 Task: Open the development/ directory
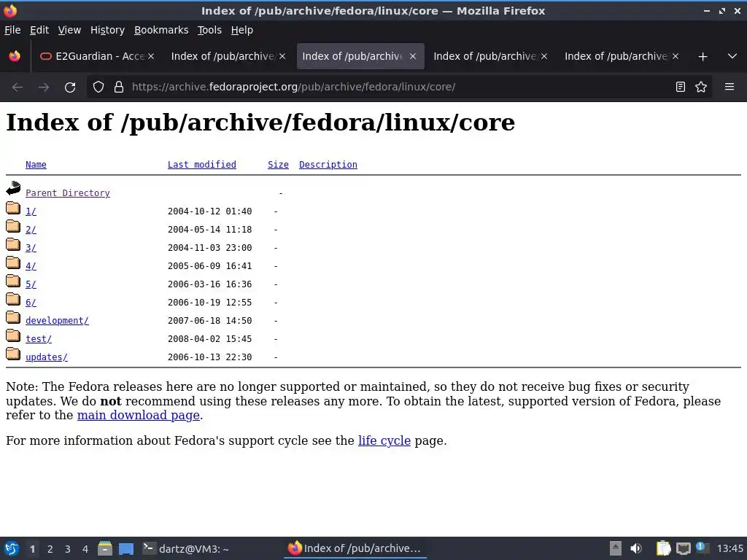click(x=57, y=321)
